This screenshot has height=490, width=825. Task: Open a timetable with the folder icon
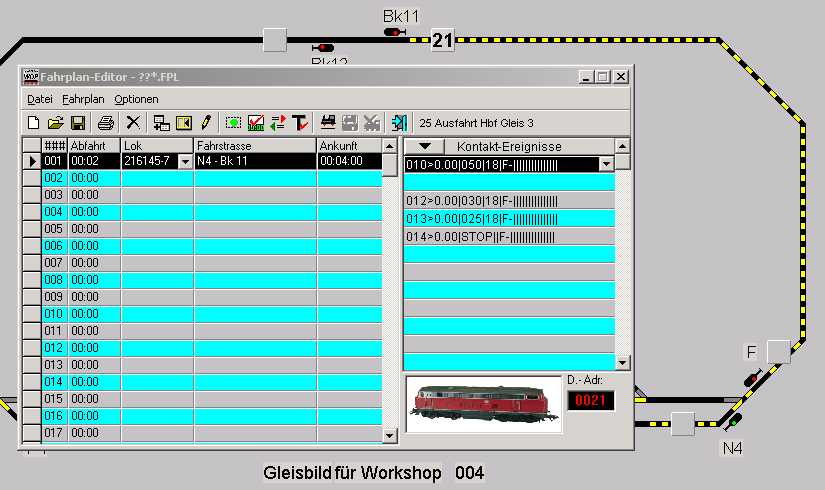pos(55,123)
